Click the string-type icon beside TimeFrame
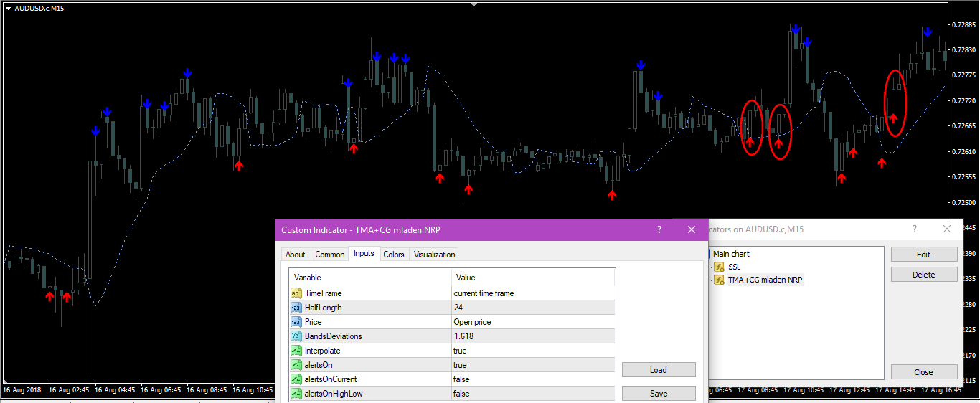Viewport: 980px width, 403px height. [x=296, y=293]
